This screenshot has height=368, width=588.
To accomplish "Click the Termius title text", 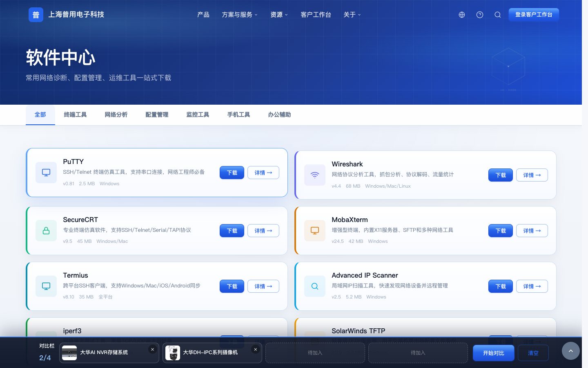I will (76, 275).
